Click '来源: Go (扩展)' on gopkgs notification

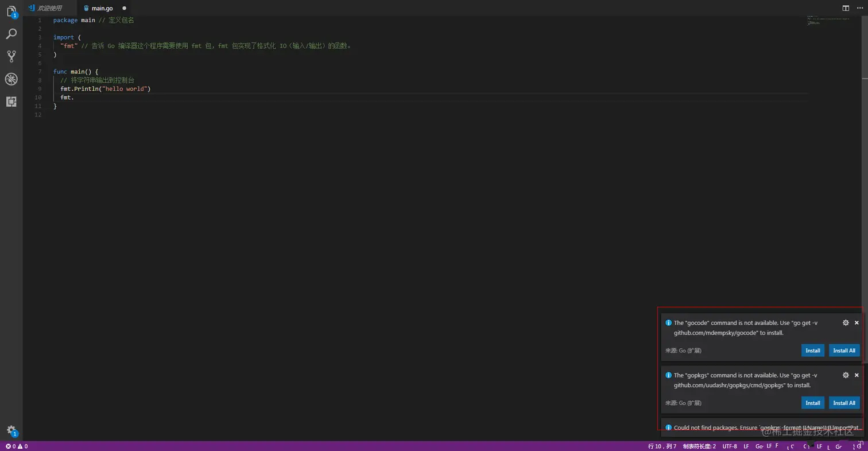coord(683,402)
